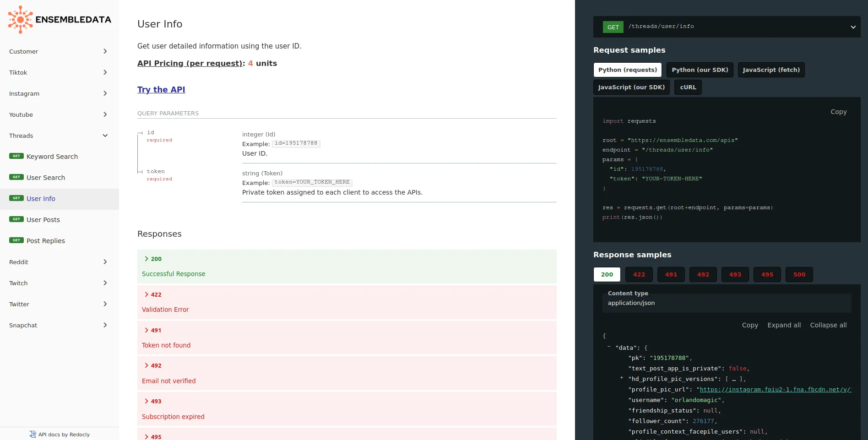The height and width of the screenshot is (440, 868).
Task: Click the id=195178788 example value
Action: [x=296, y=143]
